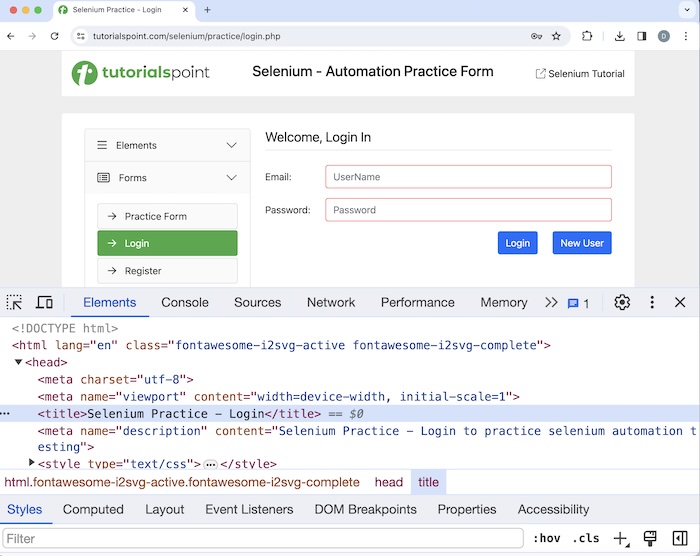Open the browser extensions puzzle icon

(x=587, y=36)
